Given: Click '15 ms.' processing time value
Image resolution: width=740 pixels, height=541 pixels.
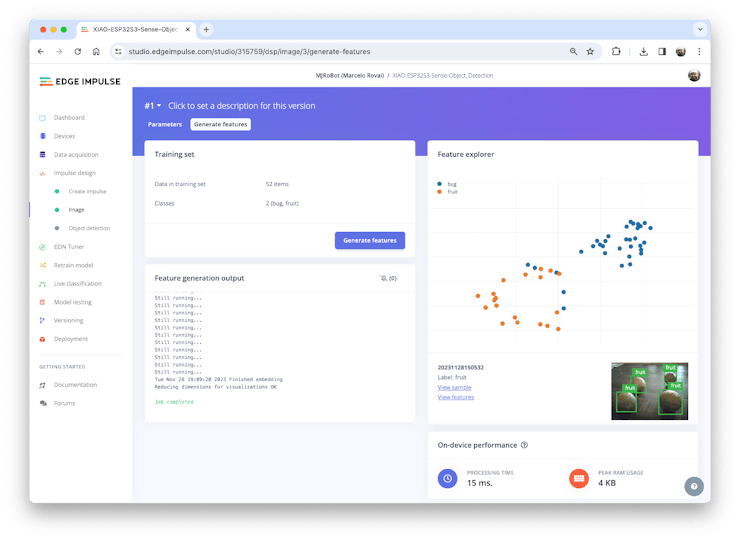Looking at the screenshot, I should pyautogui.click(x=479, y=483).
